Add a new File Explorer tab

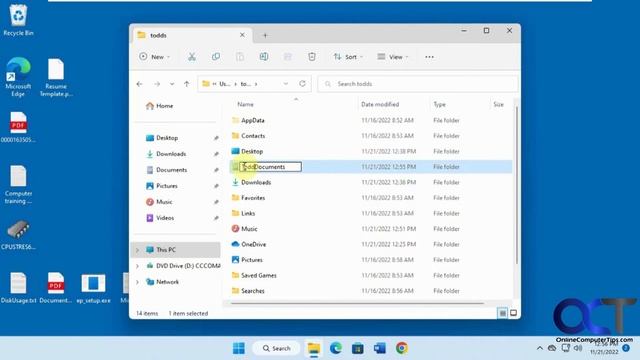(265, 36)
